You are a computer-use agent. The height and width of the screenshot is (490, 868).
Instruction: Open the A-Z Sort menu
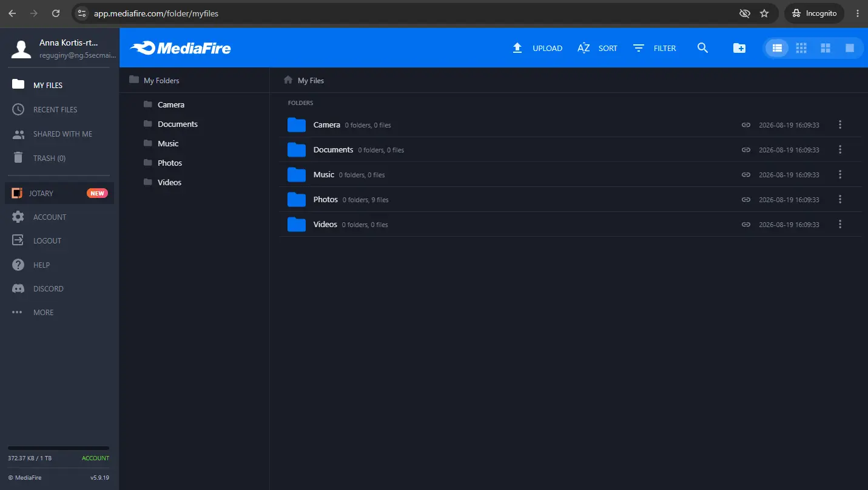[x=597, y=48]
